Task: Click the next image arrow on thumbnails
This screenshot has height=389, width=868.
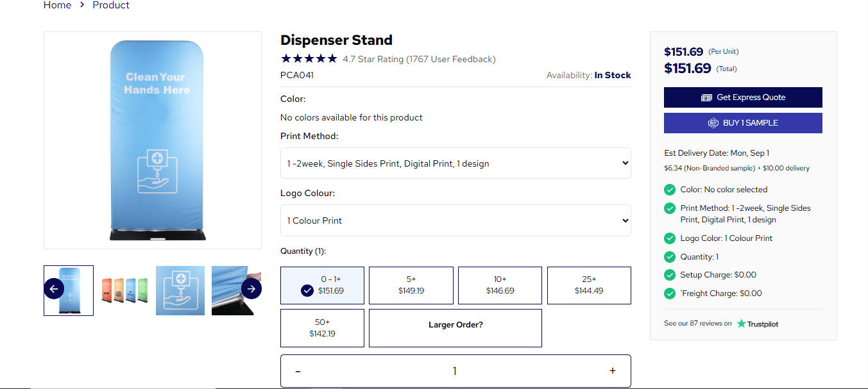Action: (x=251, y=288)
